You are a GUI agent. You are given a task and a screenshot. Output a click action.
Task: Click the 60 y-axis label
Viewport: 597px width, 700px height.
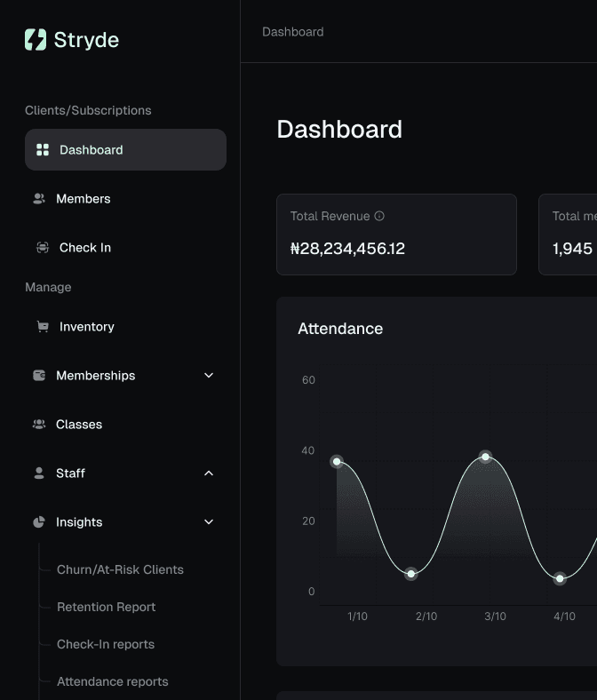coord(308,380)
